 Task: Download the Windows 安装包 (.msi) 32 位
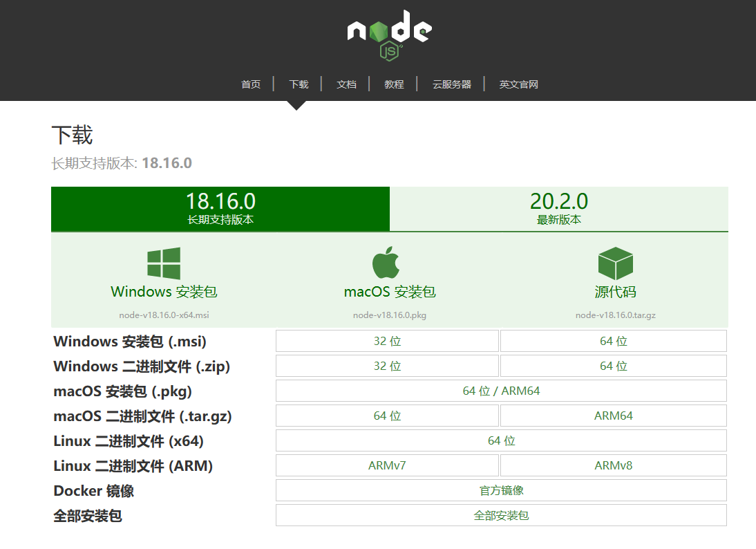387,340
